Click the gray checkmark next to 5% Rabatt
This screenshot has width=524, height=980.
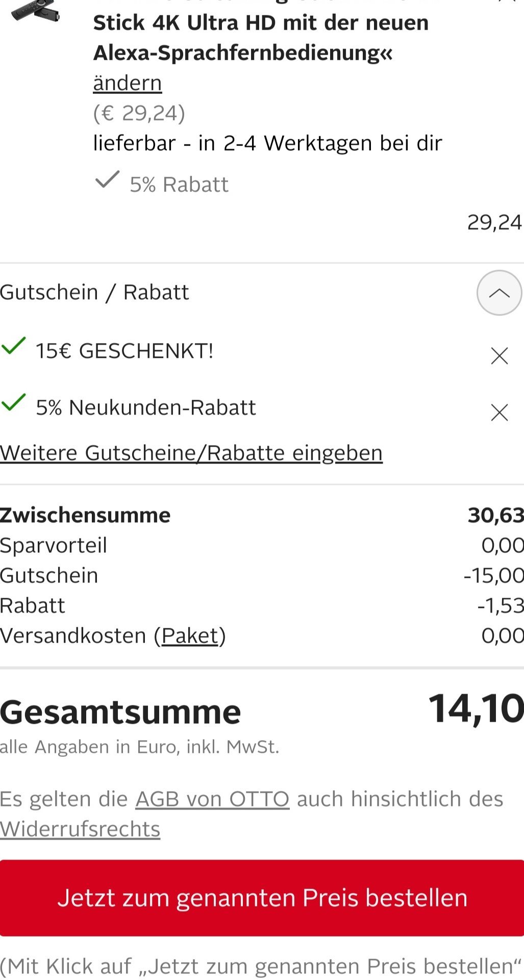(107, 180)
